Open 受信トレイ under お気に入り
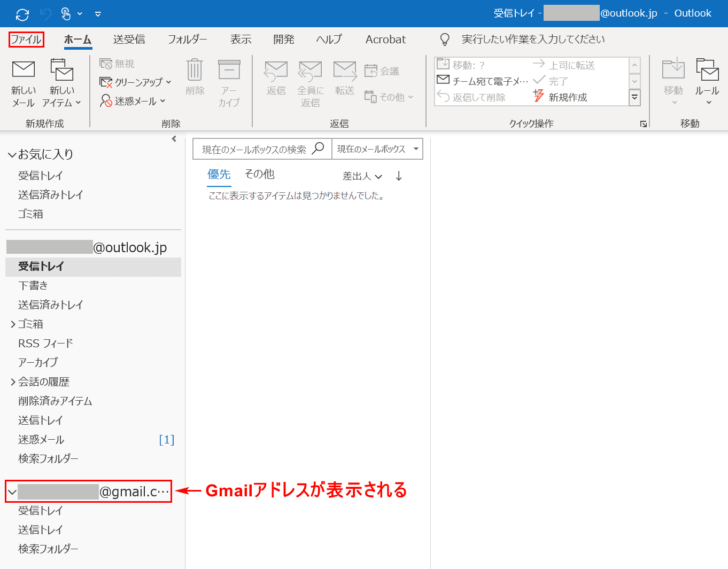 point(41,175)
